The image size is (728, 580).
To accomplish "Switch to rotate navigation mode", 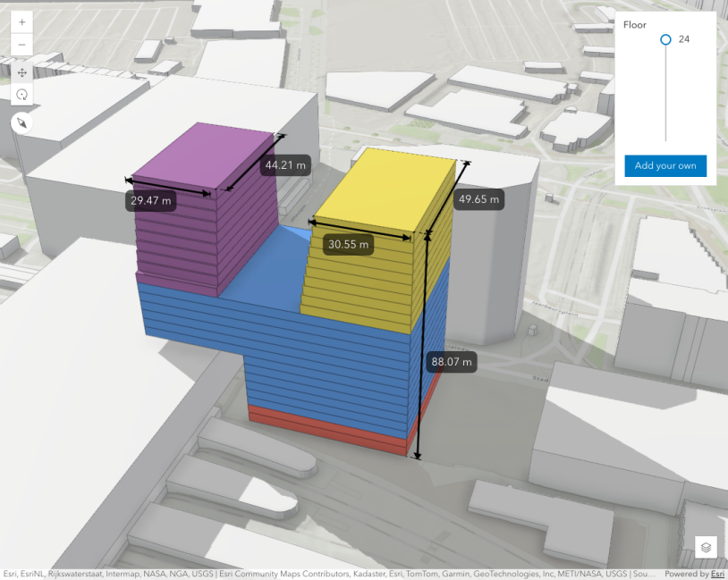I will coord(21,95).
